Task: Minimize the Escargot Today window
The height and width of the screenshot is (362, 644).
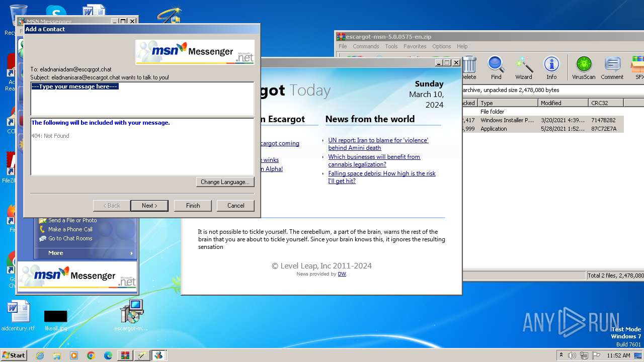Action: (x=438, y=63)
